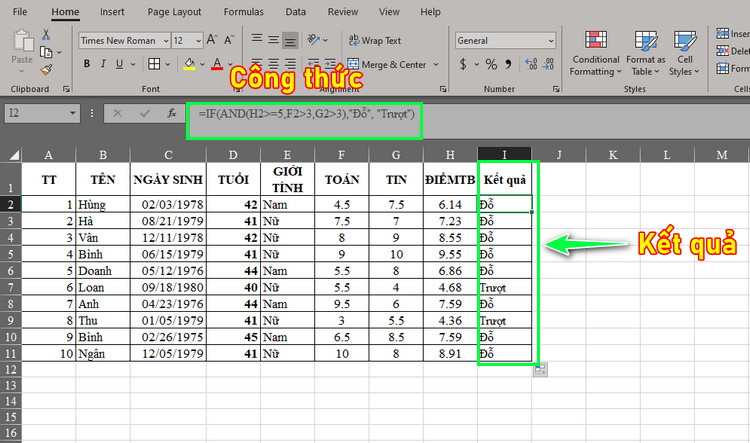Image resolution: width=750 pixels, height=443 pixels.
Task: Click the Paste clipboard icon
Action: [22, 41]
